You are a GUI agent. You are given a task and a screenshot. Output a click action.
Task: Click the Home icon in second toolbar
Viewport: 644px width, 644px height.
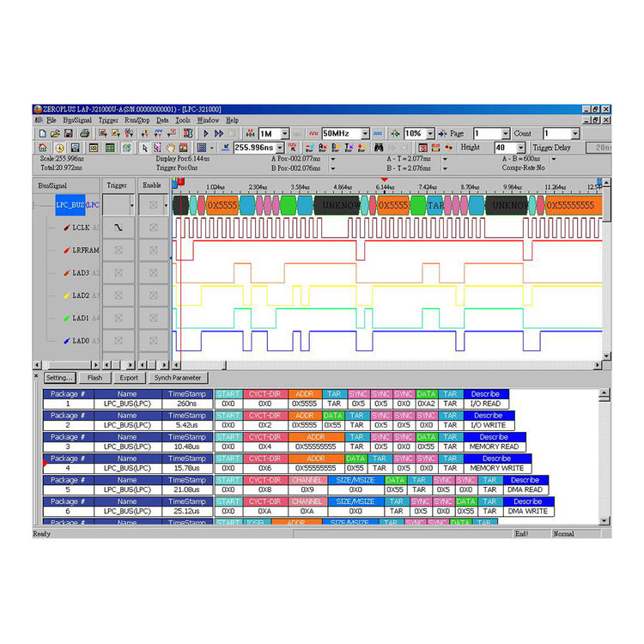[41, 148]
